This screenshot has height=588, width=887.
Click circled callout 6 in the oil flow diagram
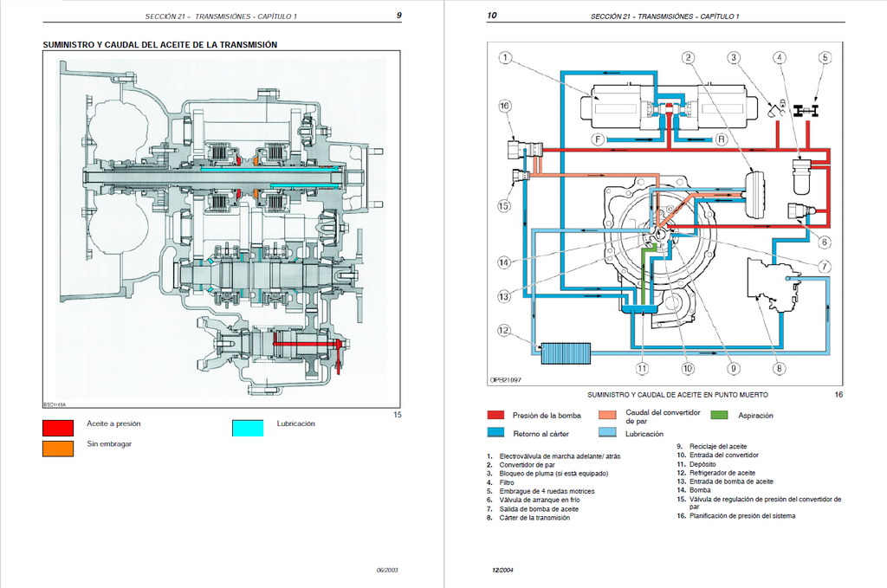(825, 242)
